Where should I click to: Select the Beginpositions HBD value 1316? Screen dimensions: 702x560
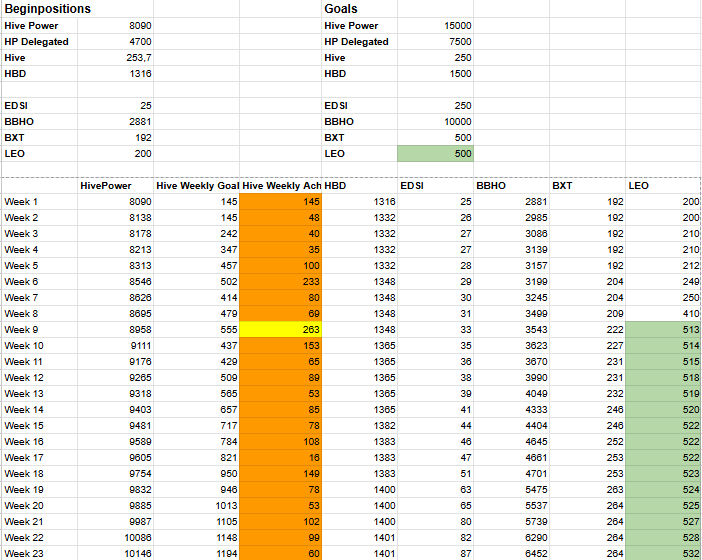point(115,74)
